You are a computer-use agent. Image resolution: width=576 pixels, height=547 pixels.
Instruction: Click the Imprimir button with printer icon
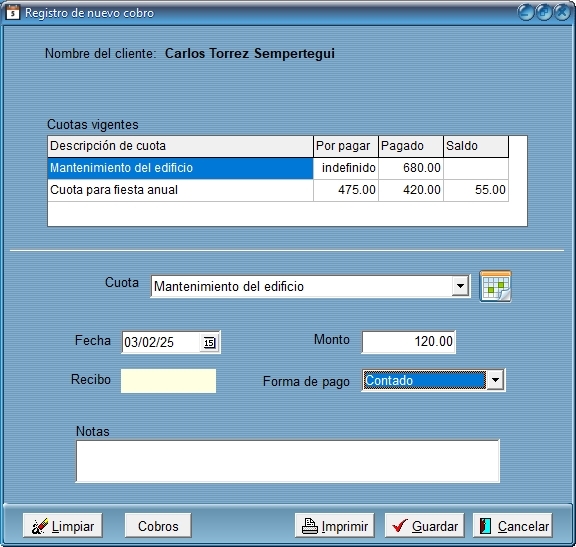335,526
